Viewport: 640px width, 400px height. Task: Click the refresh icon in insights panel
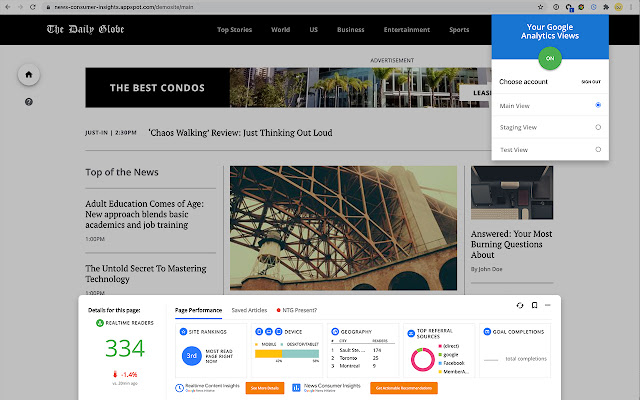(520, 305)
